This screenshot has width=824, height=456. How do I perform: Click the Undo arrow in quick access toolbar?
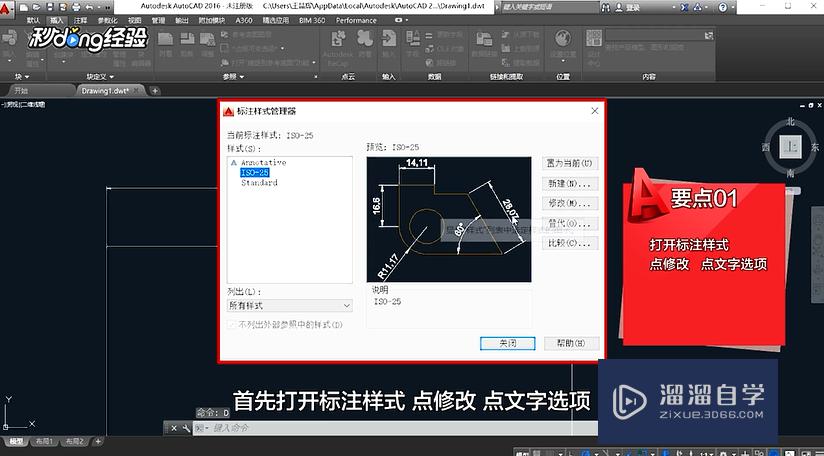click(88, 7)
